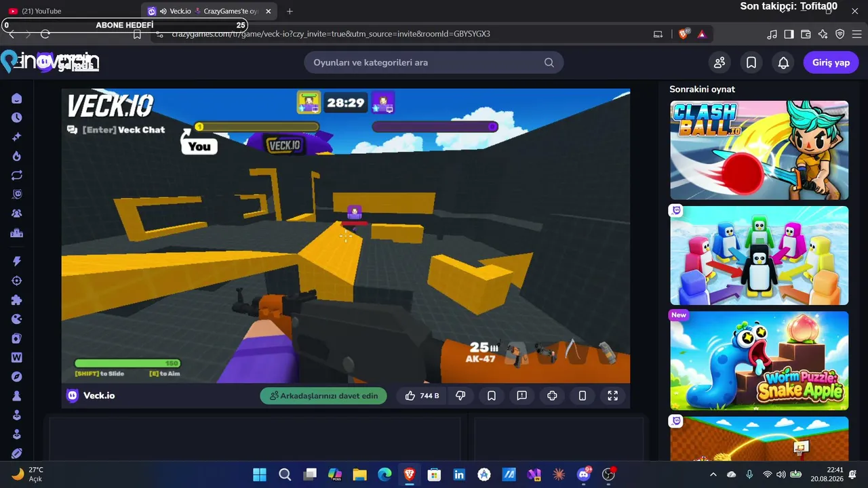Viewport: 868px width, 488px height.
Task: Switch to mobile phone view icon
Action: point(583,396)
